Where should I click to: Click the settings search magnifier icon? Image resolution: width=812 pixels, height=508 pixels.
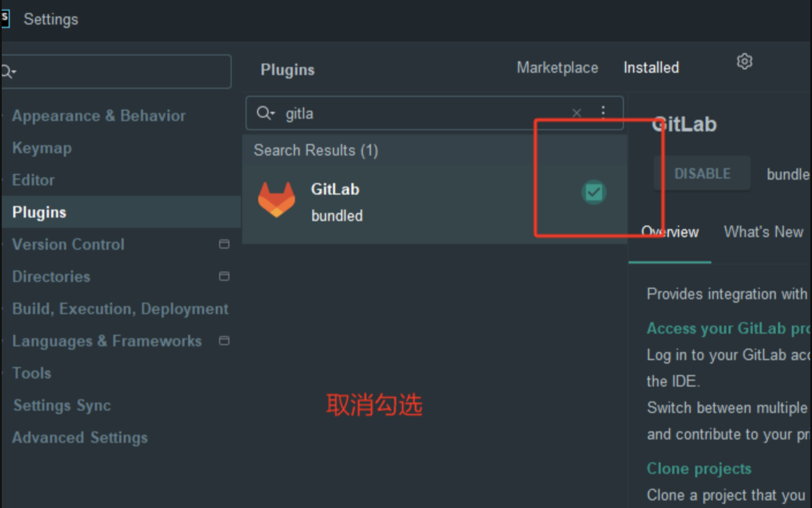click(x=8, y=72)
